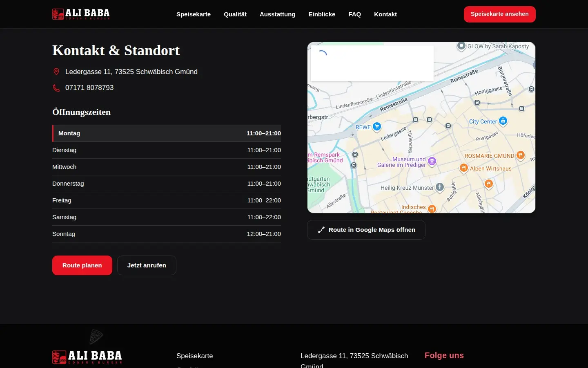Open the Kontakt nav link

point(385,14)
